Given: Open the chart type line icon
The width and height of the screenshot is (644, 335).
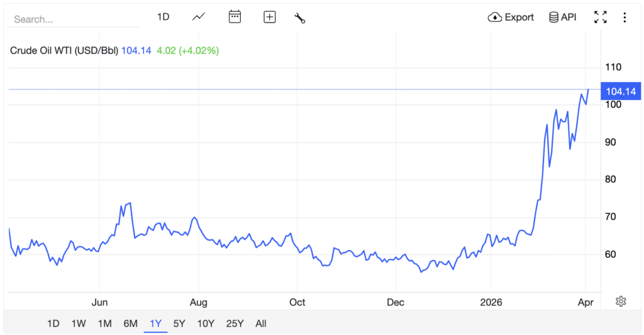Looking at the screenshot, I should [199, 17].
